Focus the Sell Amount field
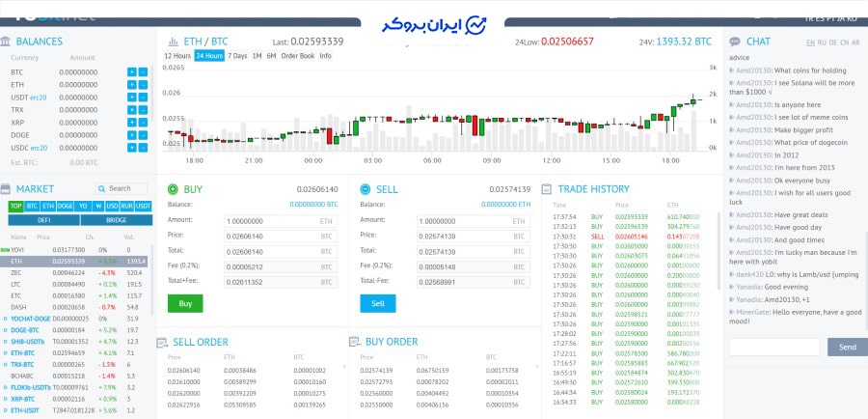This screenshot has height=419, width=868. 474,221
